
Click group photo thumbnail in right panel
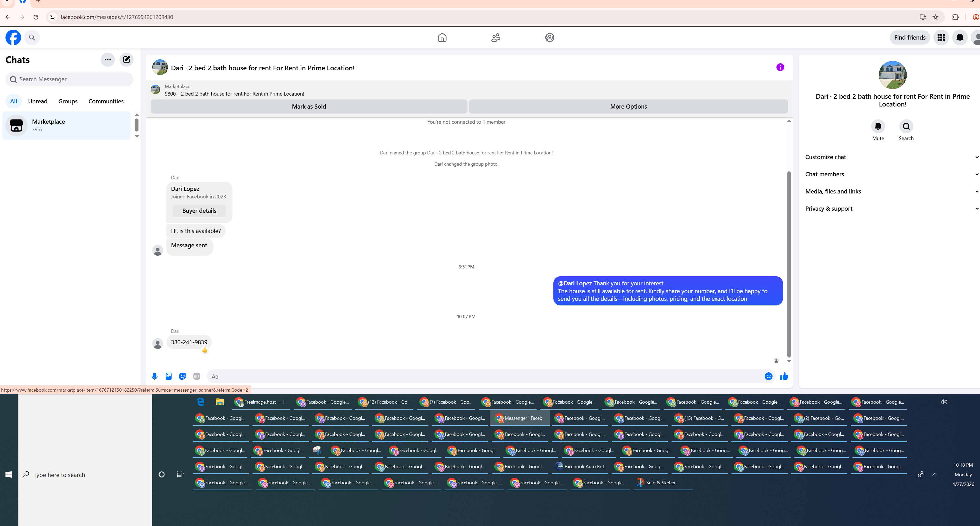[x=893, y=74]
